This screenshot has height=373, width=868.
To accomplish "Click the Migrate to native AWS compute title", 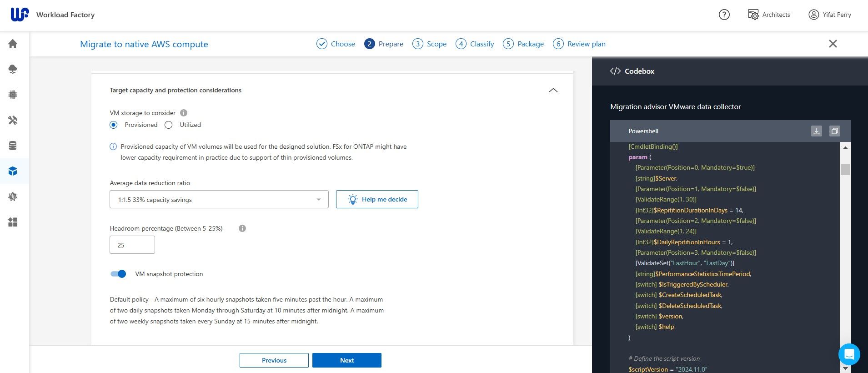I will 144,44.
